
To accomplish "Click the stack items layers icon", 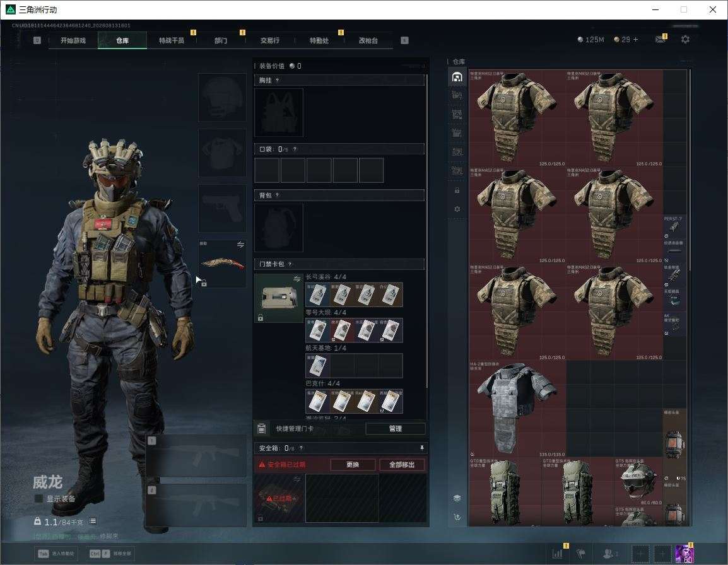I will [457, 498].
